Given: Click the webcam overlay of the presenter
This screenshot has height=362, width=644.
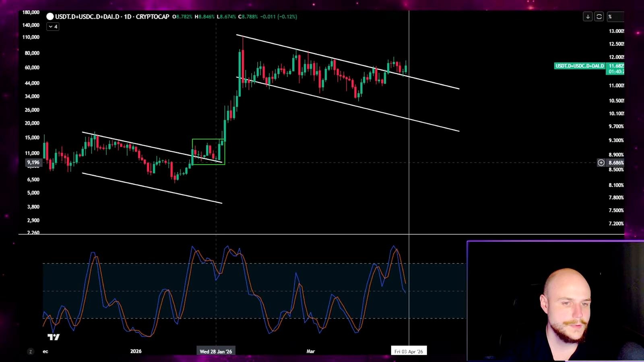Looking at the screenshot, I should tap(555, 301).
